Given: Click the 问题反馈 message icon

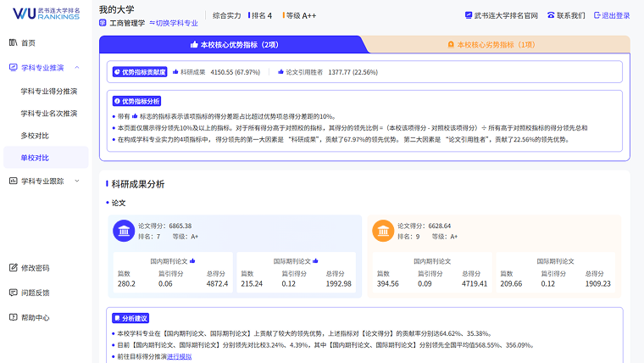Looking at the screenshot, I should [x=14, y=293].
